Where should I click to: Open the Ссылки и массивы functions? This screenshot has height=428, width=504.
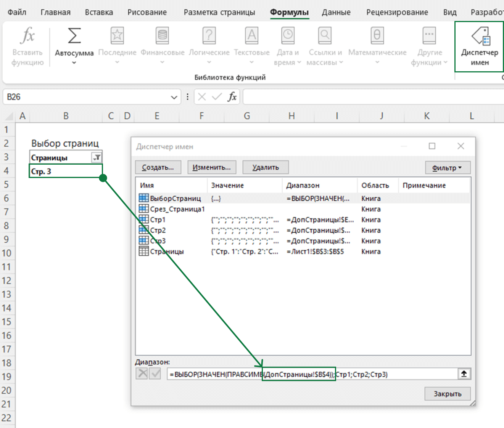click(x=325, y=46)
